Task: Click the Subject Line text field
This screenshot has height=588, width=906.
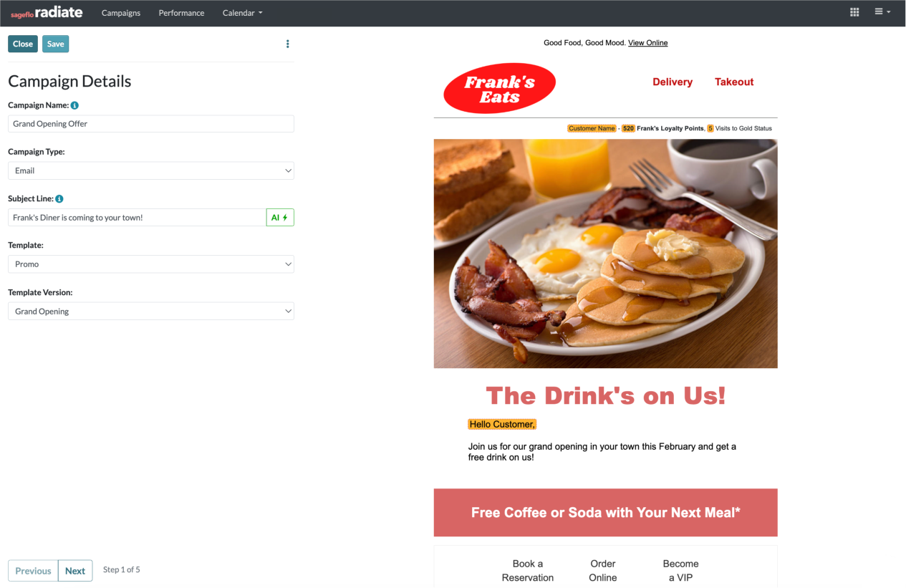Action: tap(137, 218)
